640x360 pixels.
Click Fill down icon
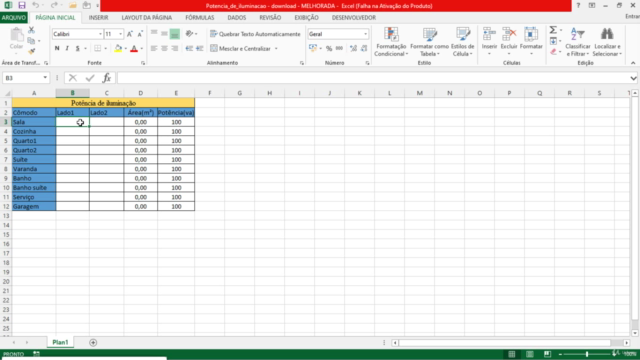click(x=553, y=41)
